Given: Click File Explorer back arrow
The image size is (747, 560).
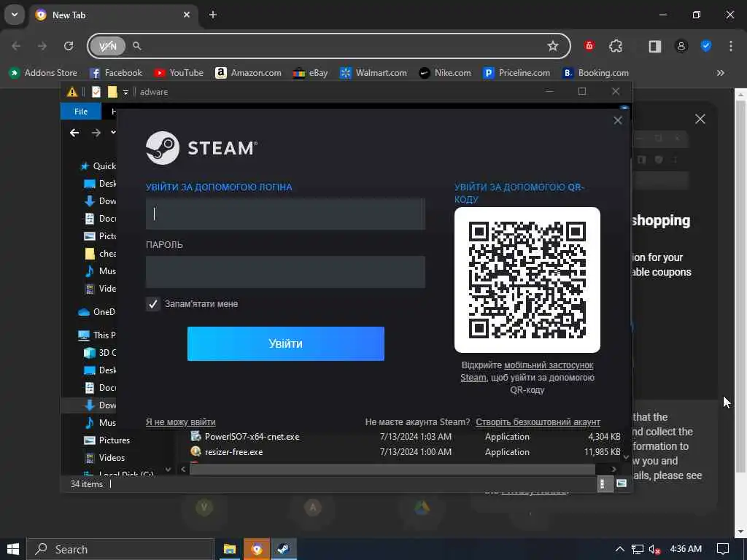Looking at the screenshot, I should point(74,133).
